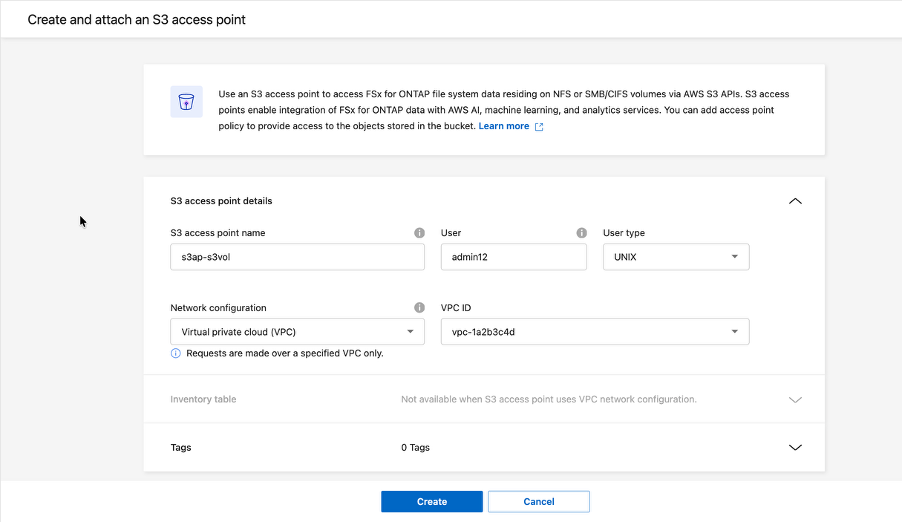The width and height of the screenshot is (902, 522).
Task: Click the Tags row label
Action: coord(181,448)
